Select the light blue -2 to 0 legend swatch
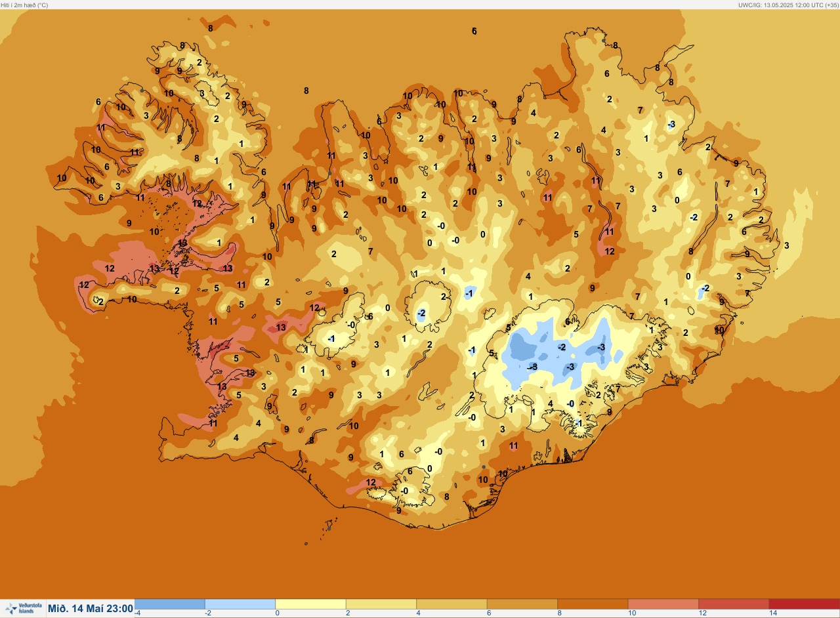This screenshot has height=618, width=840. 240,604
